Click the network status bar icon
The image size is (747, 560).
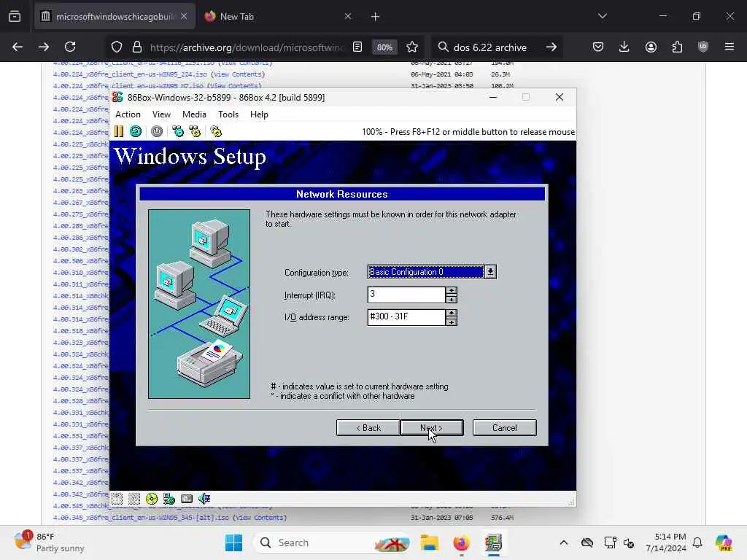(169, 499)
